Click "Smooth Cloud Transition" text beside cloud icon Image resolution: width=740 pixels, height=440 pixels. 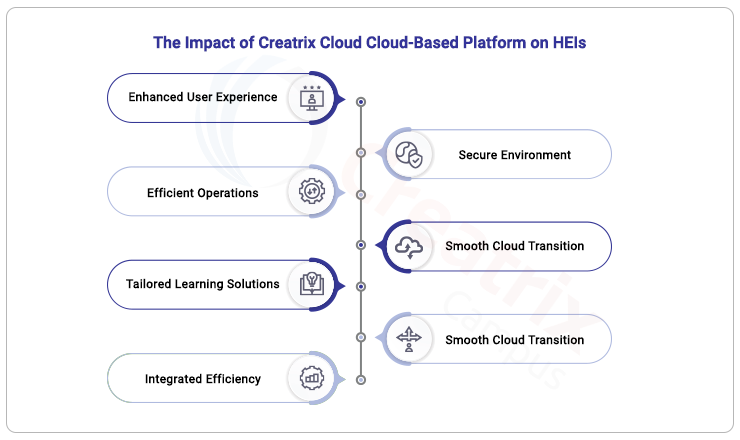click(514, 246)
